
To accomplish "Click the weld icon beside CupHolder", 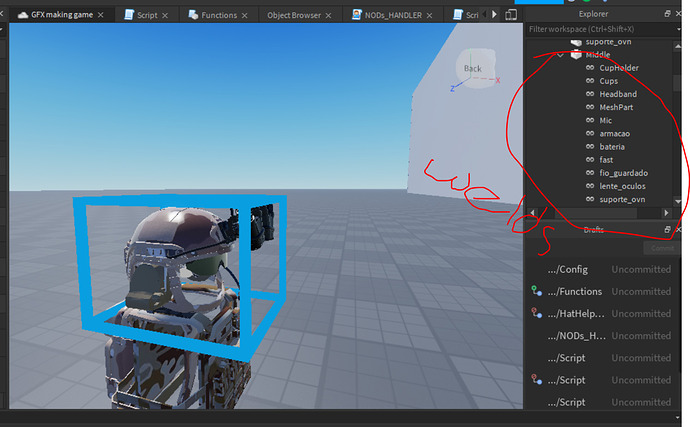I will pyautogui.click(x=590, y=68).
